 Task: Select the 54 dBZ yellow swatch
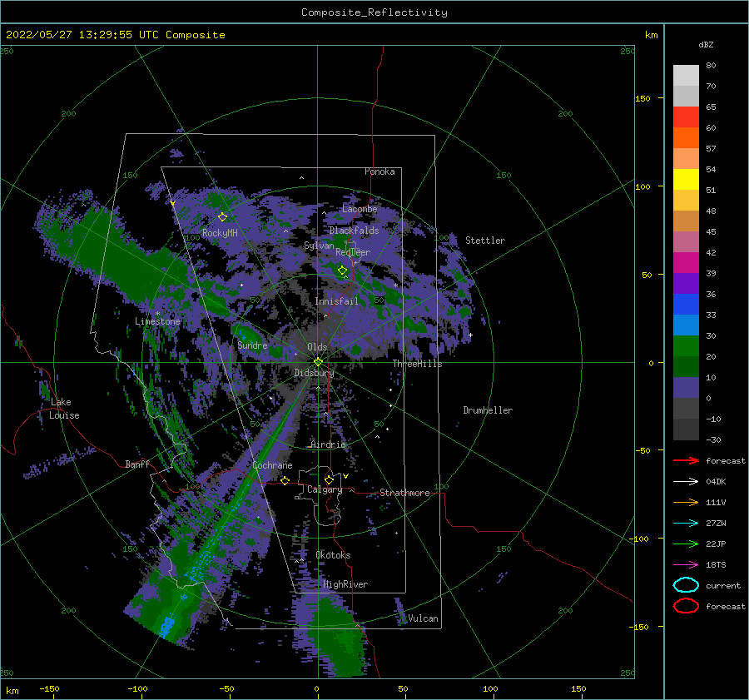tap(686, 180)
